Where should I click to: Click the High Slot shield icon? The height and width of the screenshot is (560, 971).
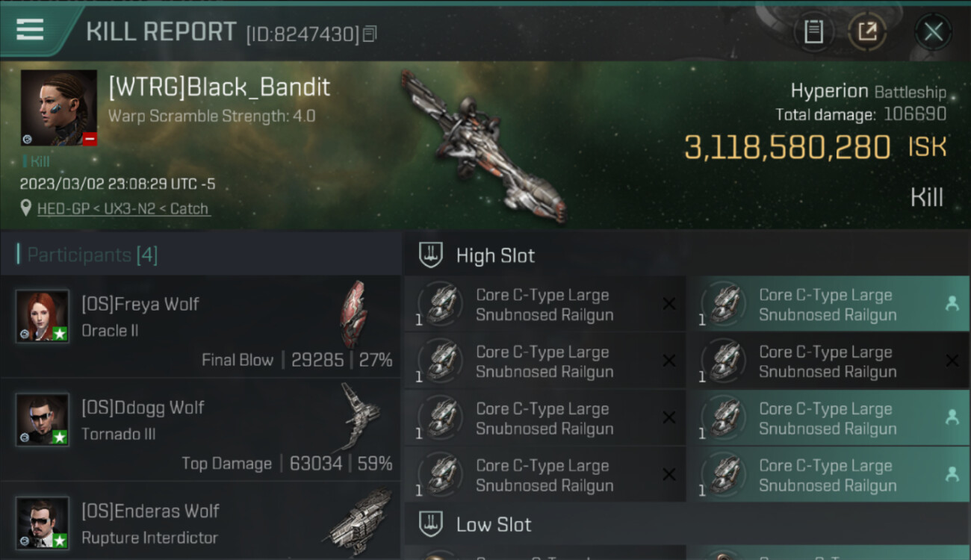point(430,255)
